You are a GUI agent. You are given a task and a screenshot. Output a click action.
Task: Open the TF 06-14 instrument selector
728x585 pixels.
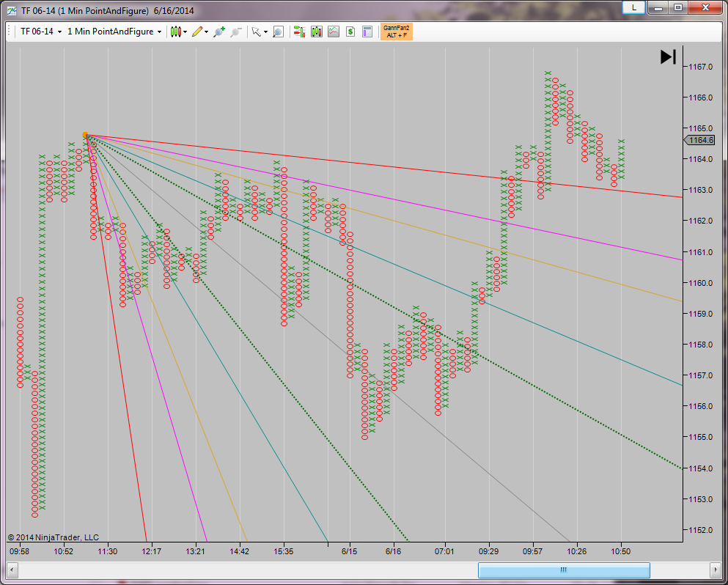pyautogui.click(x=41, y=32)
